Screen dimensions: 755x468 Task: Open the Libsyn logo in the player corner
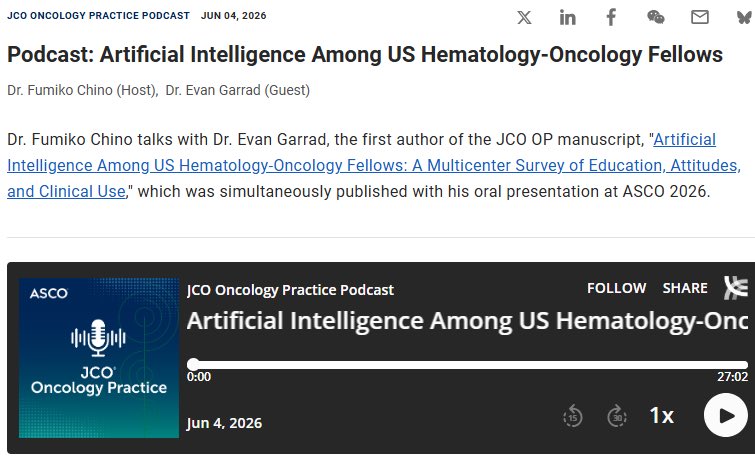pos(737,288)
